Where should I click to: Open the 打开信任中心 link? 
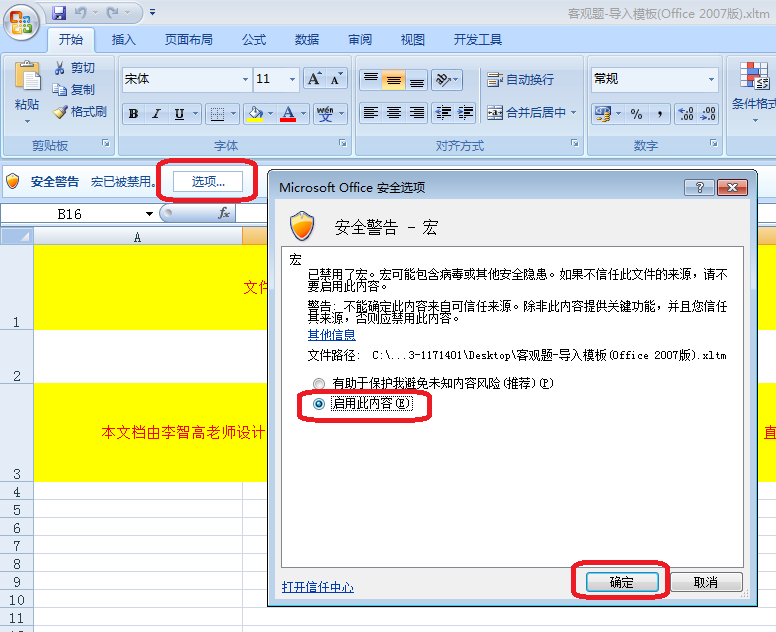point(318,587)
